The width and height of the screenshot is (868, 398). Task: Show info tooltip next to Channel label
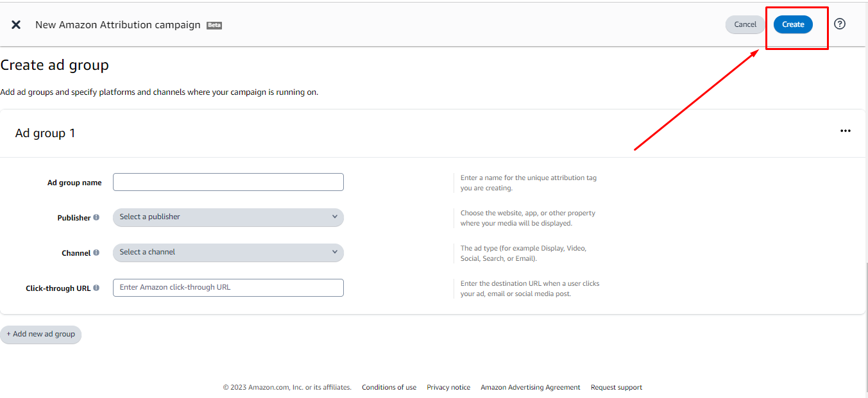(x=96, y=253)
